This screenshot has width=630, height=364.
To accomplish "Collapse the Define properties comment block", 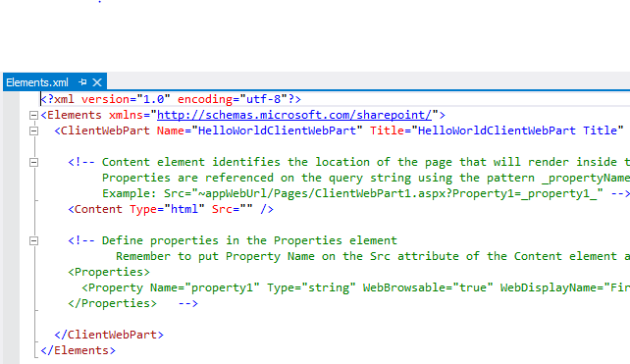I will click(33, 240).
